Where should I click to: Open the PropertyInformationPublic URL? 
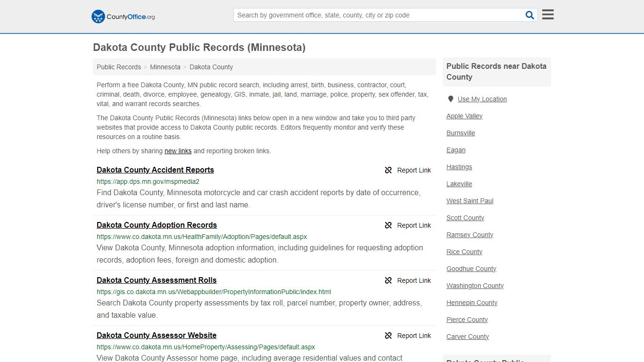click(x=214, y=292)
